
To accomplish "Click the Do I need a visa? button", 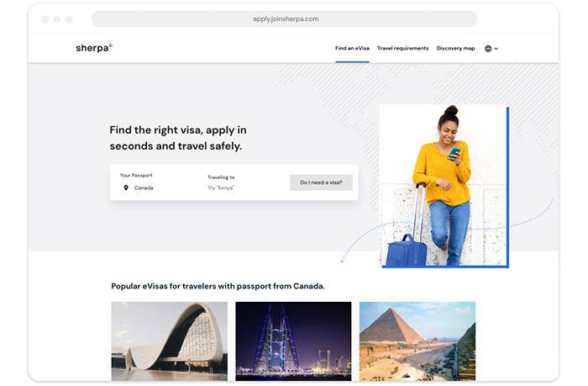I will pos(321,182).
